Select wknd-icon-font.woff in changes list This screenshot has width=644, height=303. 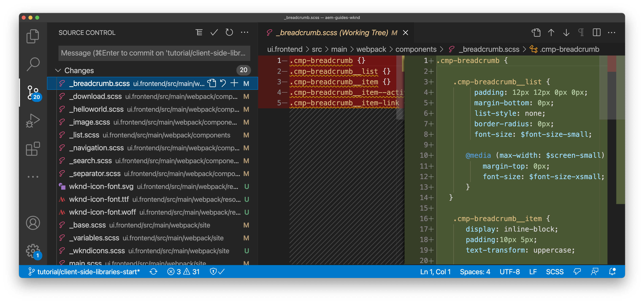click(153, 212)
